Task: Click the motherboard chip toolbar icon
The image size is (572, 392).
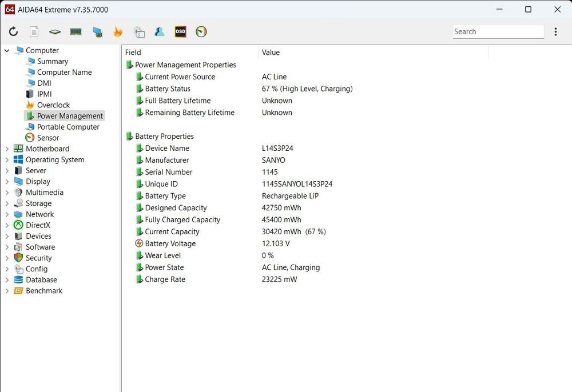Action: pyautogui.click(x=55, y=31)
